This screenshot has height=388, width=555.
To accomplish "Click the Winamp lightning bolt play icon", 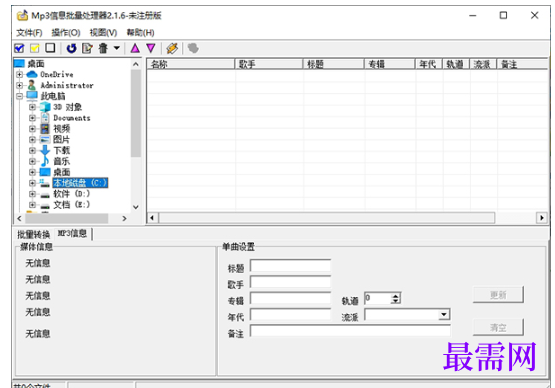I will pyautogui.click(x=172, y=48).
